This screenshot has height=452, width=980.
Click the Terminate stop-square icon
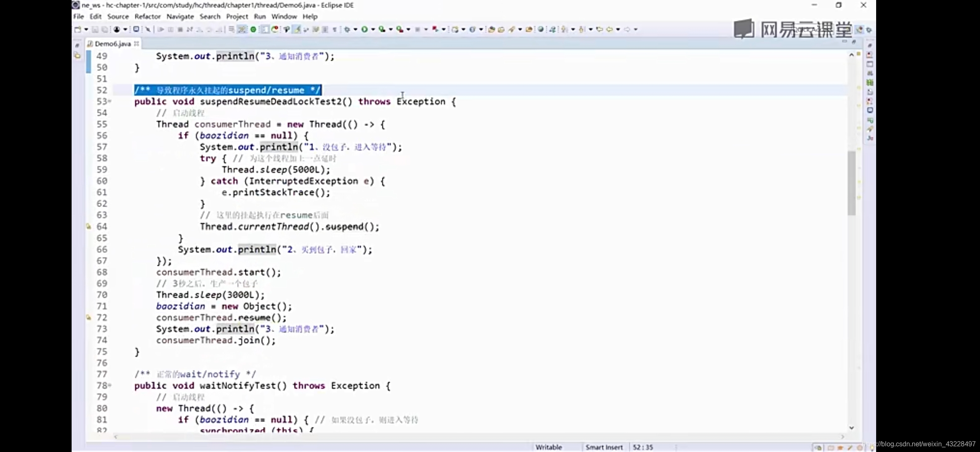point(180,29)
